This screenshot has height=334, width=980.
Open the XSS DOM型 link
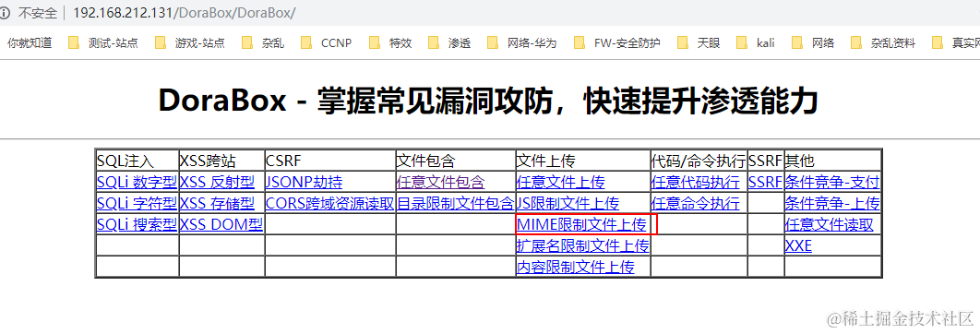(x=221, y=224)
